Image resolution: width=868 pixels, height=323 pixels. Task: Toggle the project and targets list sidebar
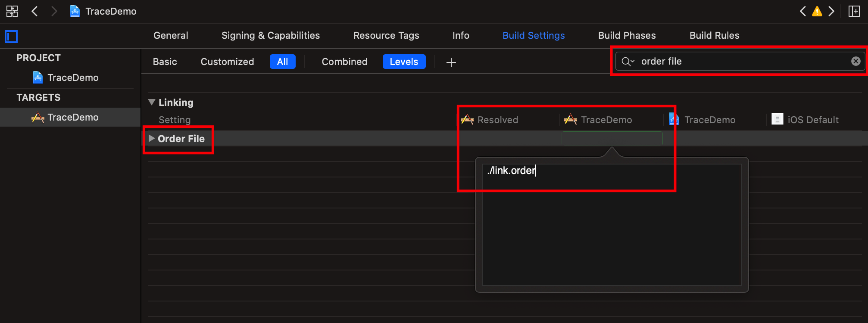point(11,37)
